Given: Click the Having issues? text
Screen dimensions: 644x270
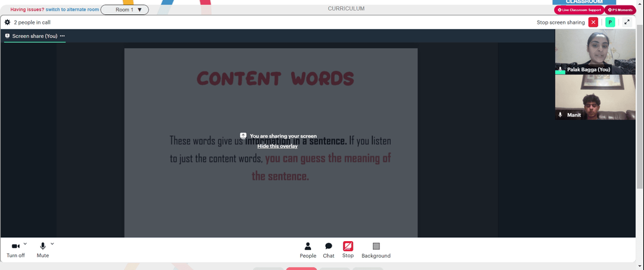Looking at the screenshot, I should tap(27, 10).
